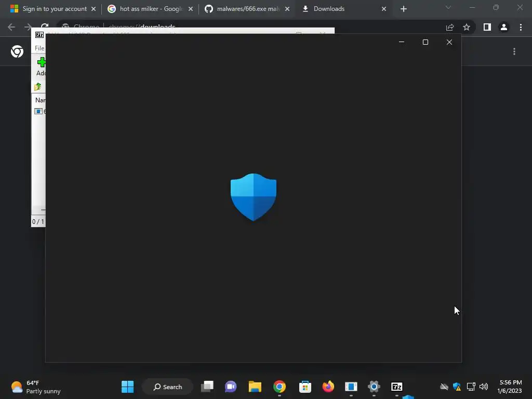532x399 pixels.
Task: Switch to the malwares/666.exe GitHub tab
Action: point(247,9)
